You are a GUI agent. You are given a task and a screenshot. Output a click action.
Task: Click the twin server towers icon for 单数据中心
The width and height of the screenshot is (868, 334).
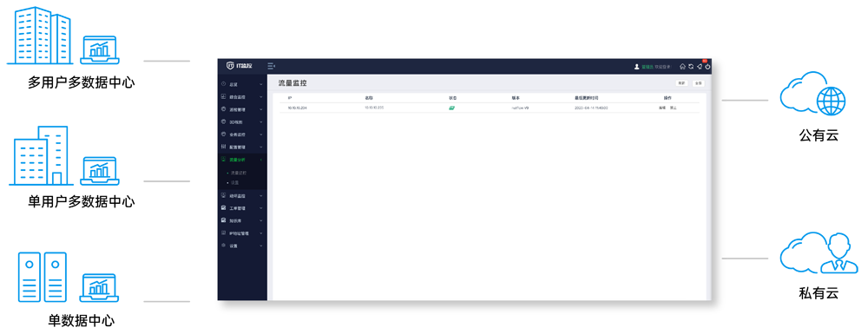click(x=42, y=277)
